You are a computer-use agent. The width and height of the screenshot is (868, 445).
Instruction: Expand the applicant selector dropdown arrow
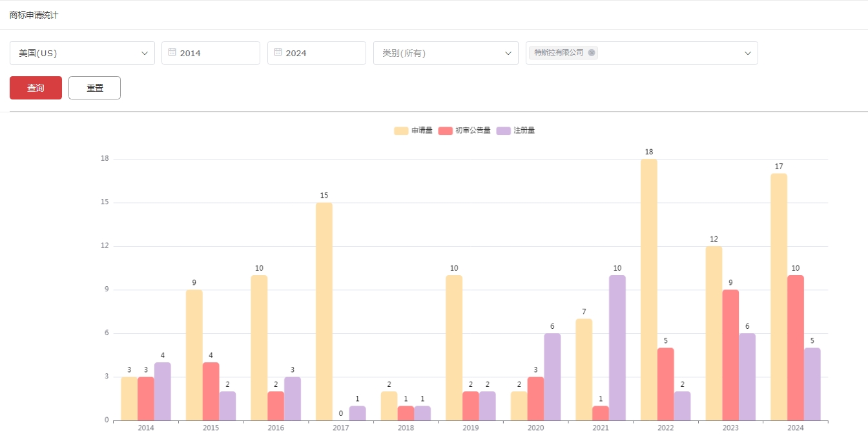748,53
